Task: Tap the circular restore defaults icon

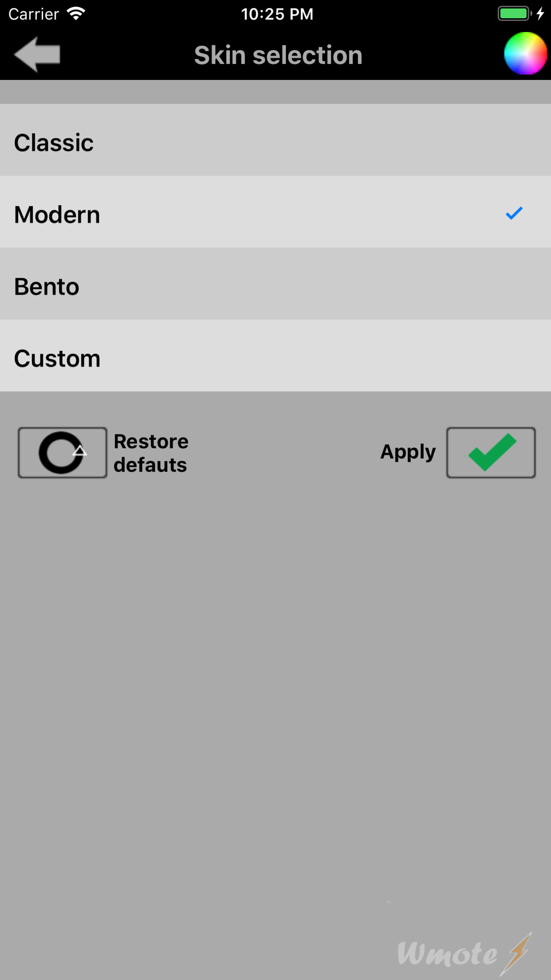Action: [x=62, y=453]
